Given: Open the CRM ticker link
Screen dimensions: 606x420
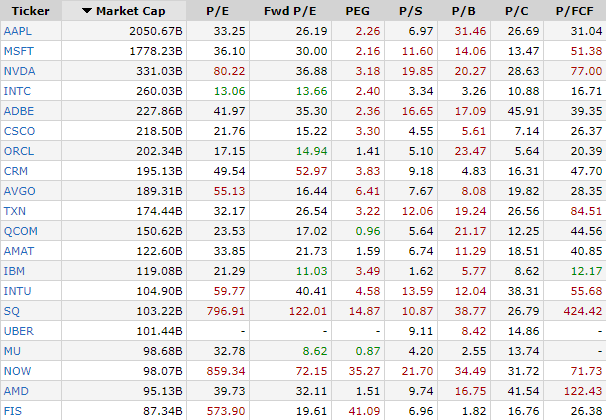Looking at the screenshot, I should pos(16,171).
